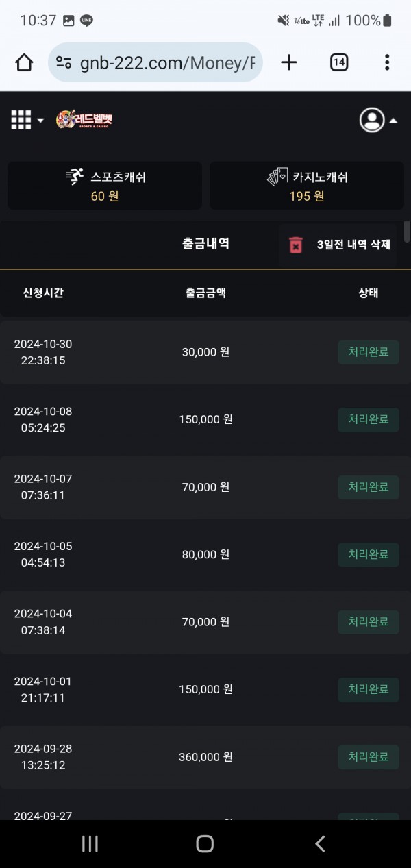The image size is (411, 868).
Task: Tap the browser home icon
Action: [x=24, y=63]
